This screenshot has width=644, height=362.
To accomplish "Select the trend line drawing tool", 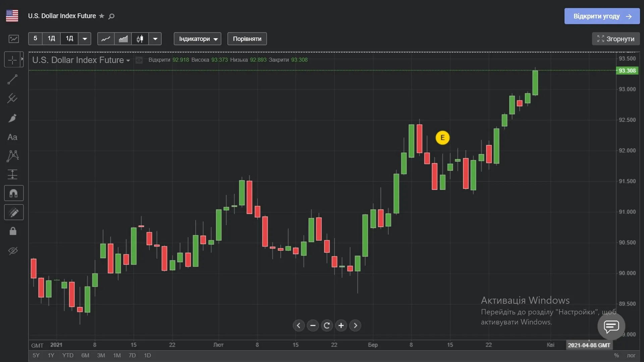I will (12, 79).
